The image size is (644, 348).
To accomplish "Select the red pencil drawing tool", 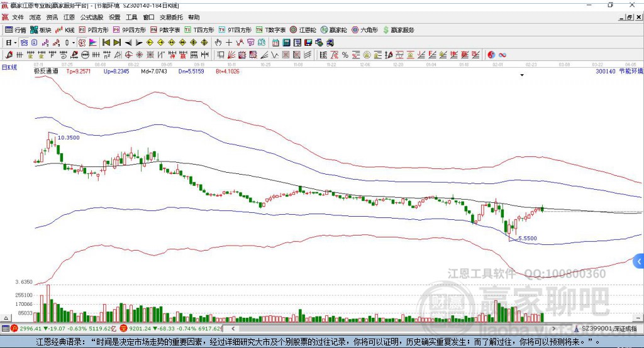I will (9, 55).
